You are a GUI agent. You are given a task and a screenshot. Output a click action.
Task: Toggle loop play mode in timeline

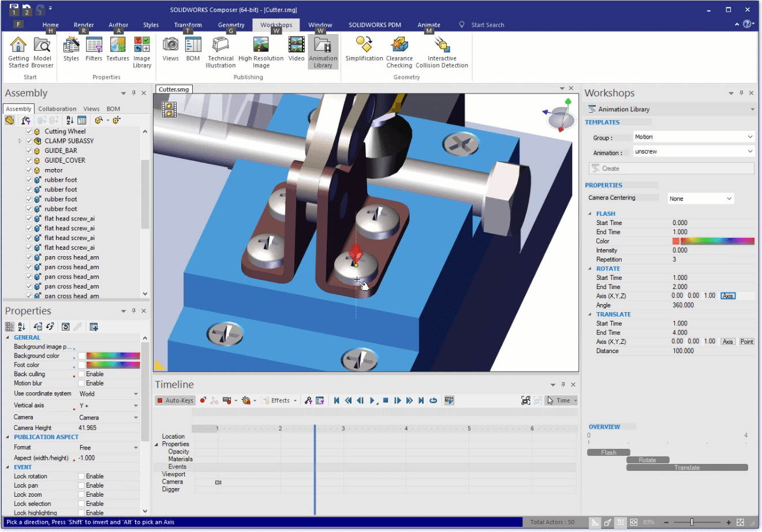(x=433, y=400)
